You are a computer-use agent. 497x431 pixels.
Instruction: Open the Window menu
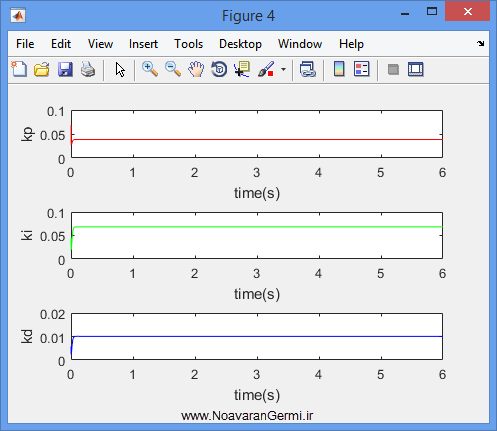point(300,44)
